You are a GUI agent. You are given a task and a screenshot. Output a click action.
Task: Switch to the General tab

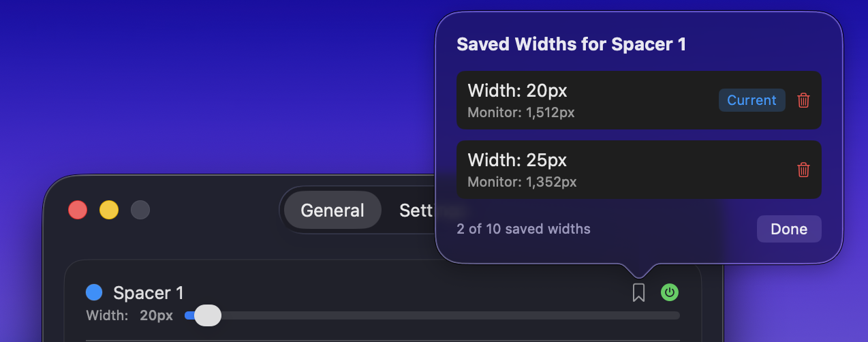pos(332,211)
